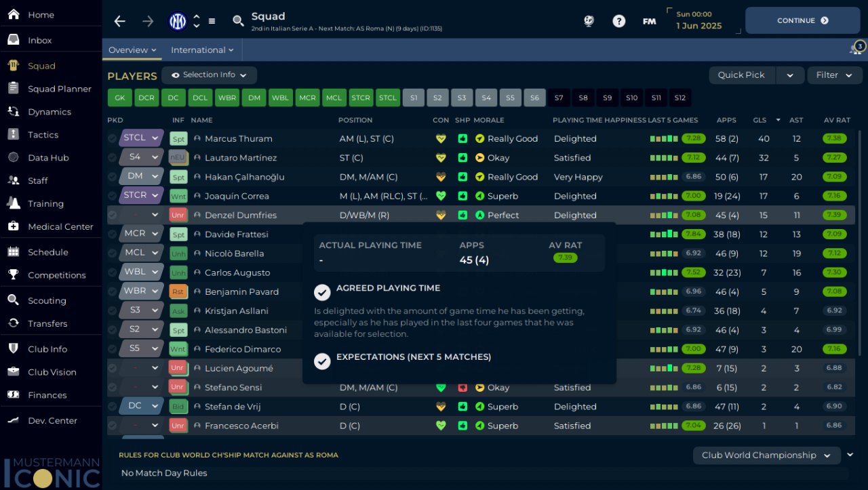Open Squad Planner in the sidebar
This screenshot has height=490, width=868.
coord(60,89)
